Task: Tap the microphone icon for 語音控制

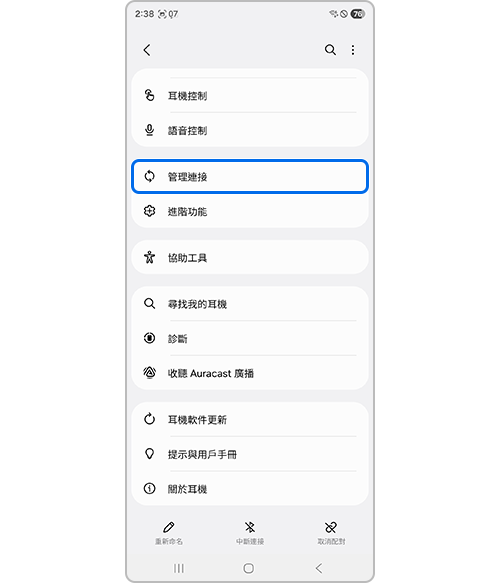Action: click(x=149, y=130)
